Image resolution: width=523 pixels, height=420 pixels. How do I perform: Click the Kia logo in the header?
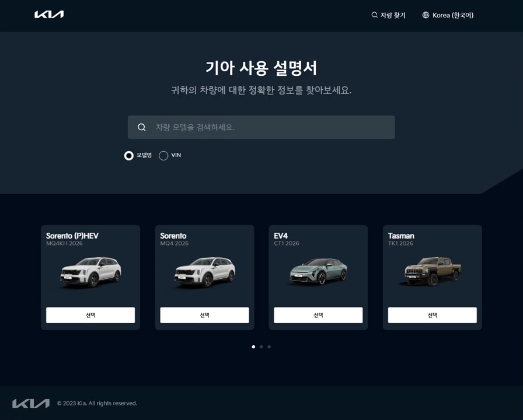click(x=49, y=15)
